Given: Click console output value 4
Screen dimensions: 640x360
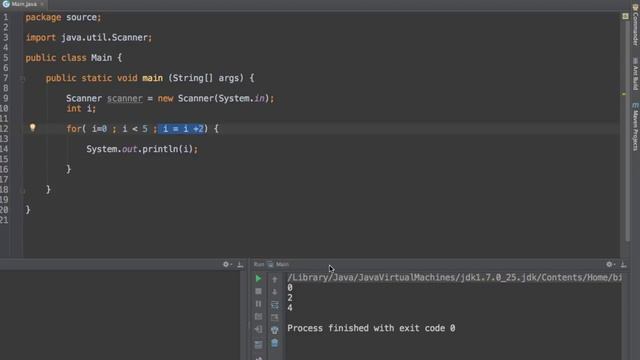Looking at the screenshot, I should [x=290, y=308].
